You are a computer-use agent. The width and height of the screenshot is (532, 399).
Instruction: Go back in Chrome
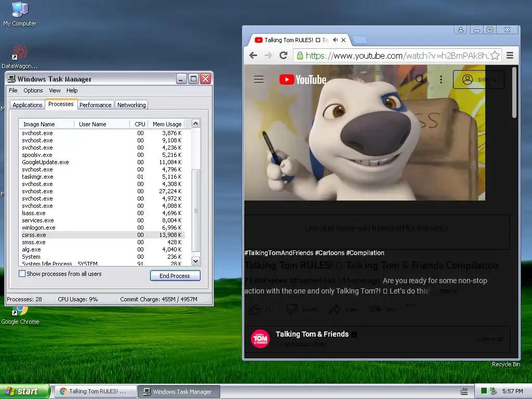[253, 55]
